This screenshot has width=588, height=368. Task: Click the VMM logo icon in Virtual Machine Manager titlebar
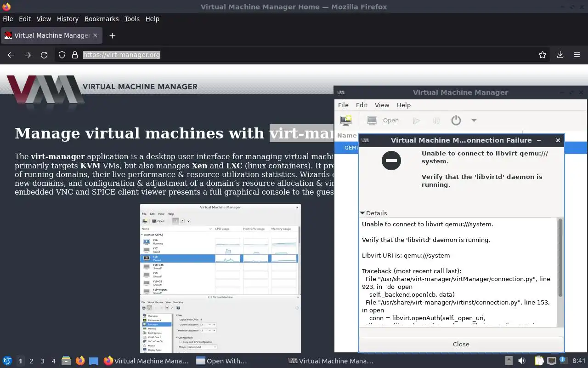coord(340,92)
